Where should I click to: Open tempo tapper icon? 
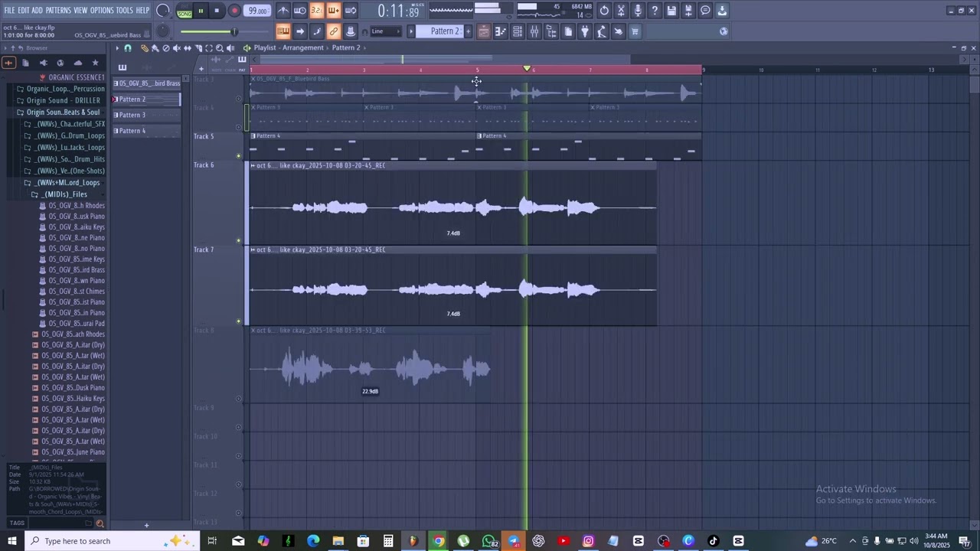pos(602,31)
